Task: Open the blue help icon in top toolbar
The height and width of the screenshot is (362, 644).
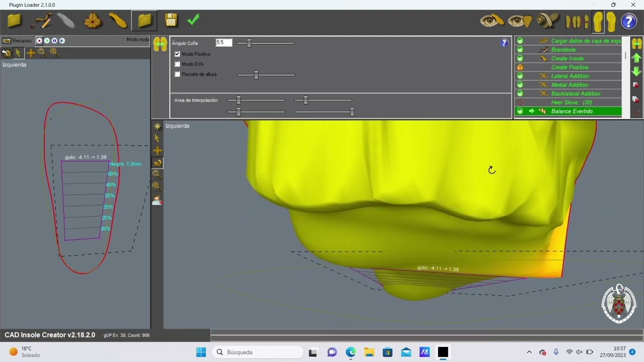Action: click(628, 22)
